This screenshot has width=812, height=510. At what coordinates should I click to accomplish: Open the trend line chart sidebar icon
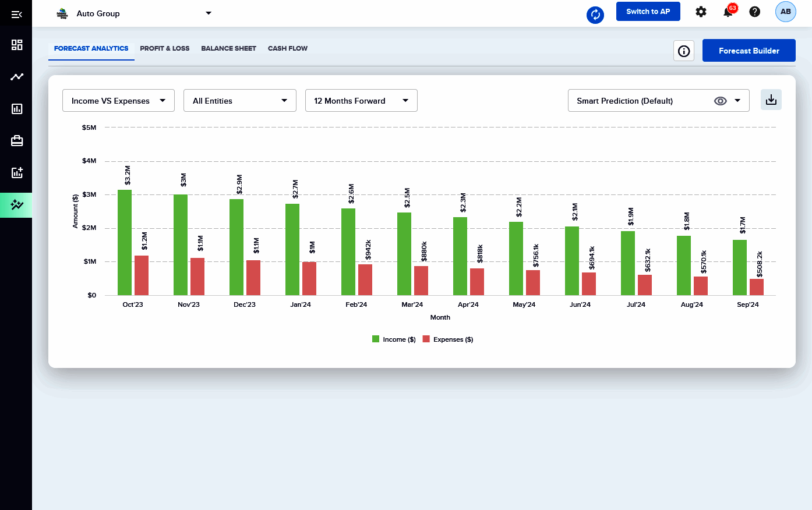coord(16,77)
